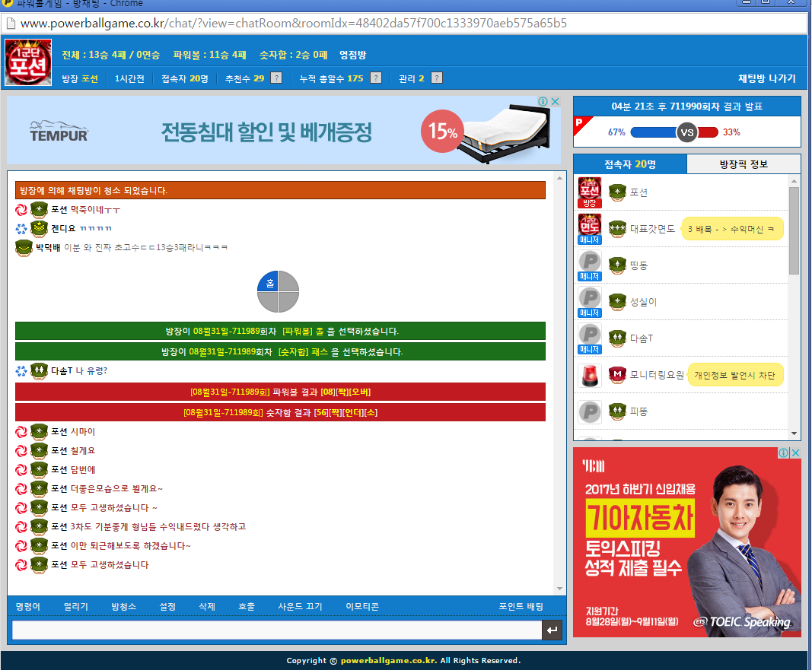
Task: Select user name 띵동 in the list
Action: click(x=638, y=265)
